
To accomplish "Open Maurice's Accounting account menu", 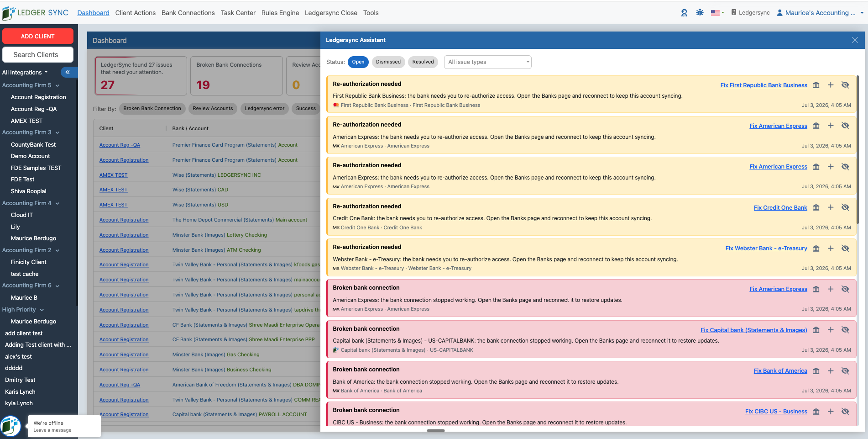I will point(820,13).
